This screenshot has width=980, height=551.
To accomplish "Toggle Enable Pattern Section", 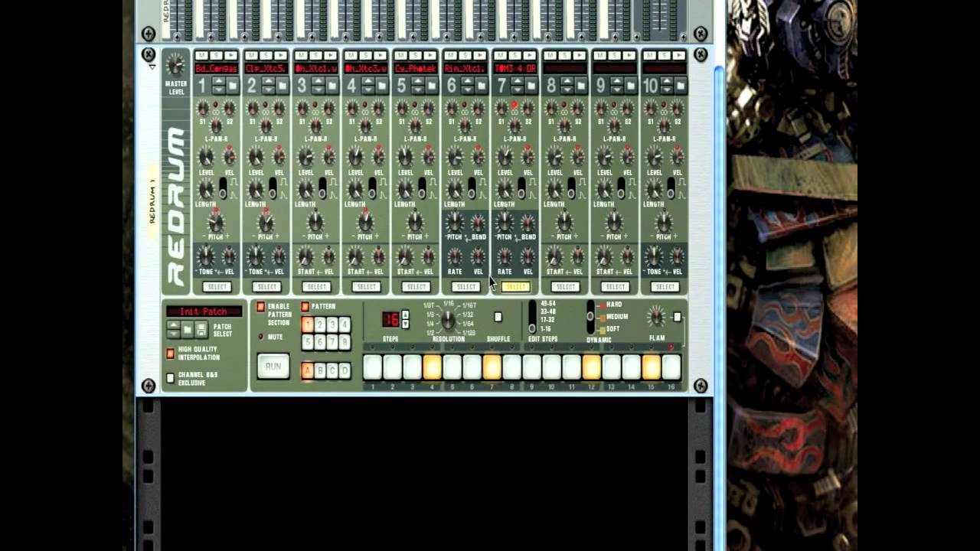I will pos(261,307).
